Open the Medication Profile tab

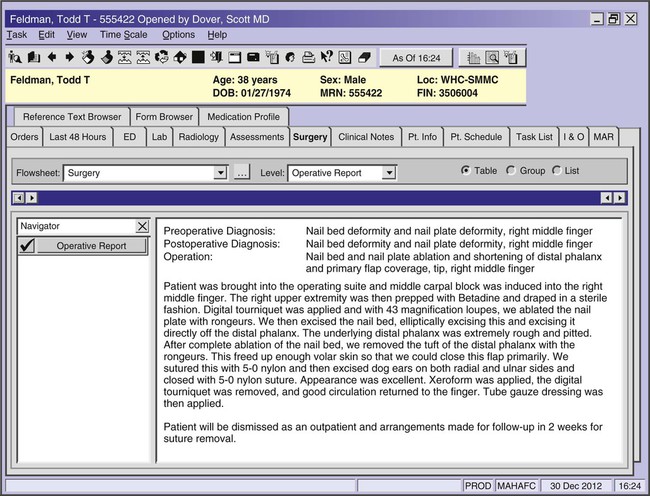point(243,117)
